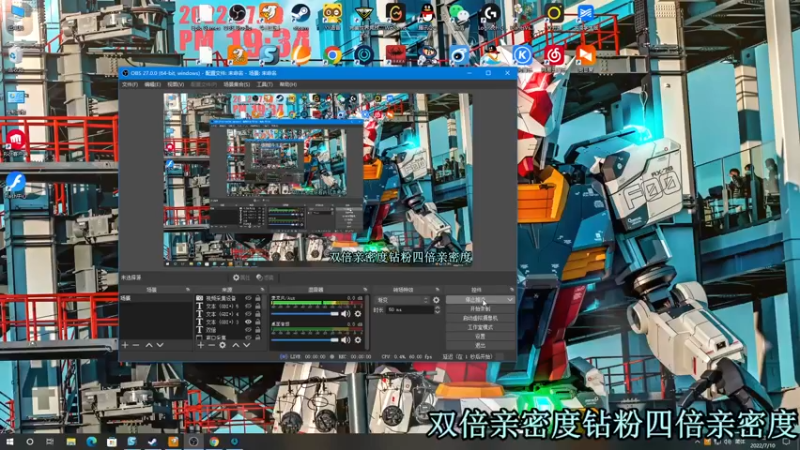Click the Start Virtual Camera button
The width and height of the screenshot is (800, 450).
coord(480,318)
